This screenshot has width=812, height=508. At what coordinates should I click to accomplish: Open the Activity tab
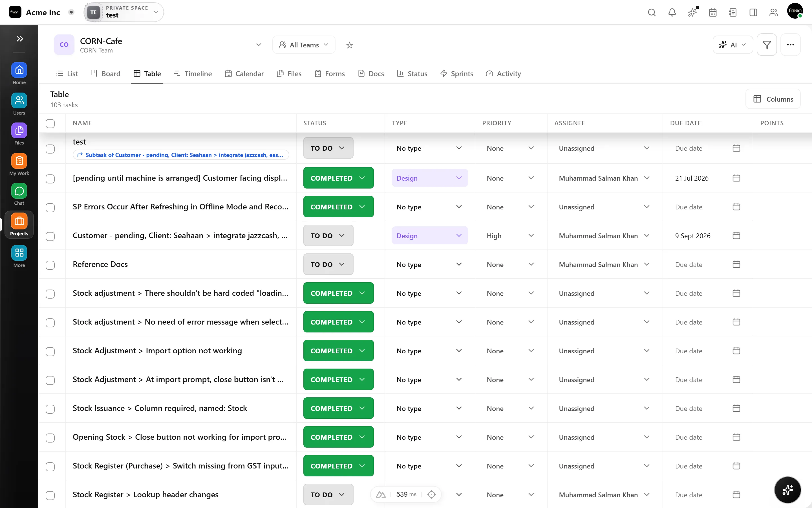coord(503,74)
